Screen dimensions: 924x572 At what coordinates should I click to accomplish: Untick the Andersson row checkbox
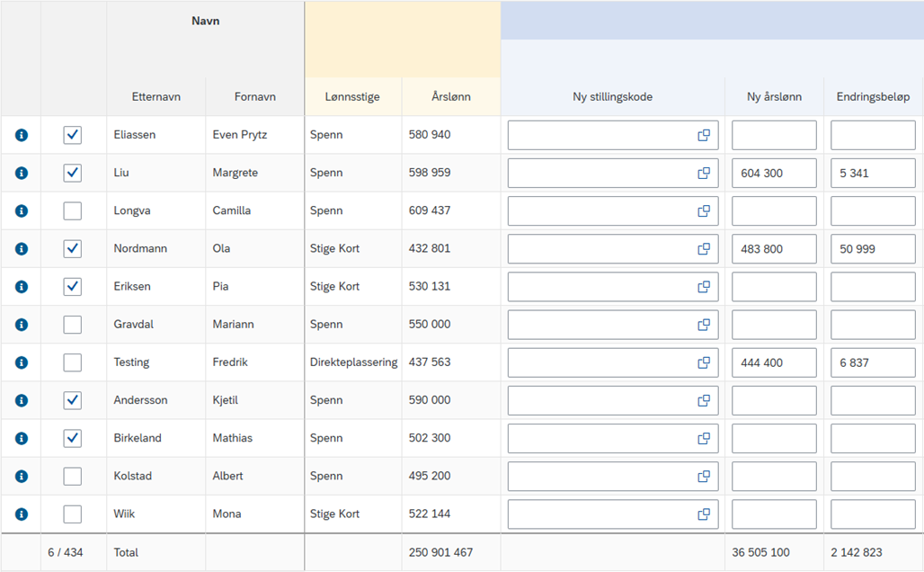(73, 400)
